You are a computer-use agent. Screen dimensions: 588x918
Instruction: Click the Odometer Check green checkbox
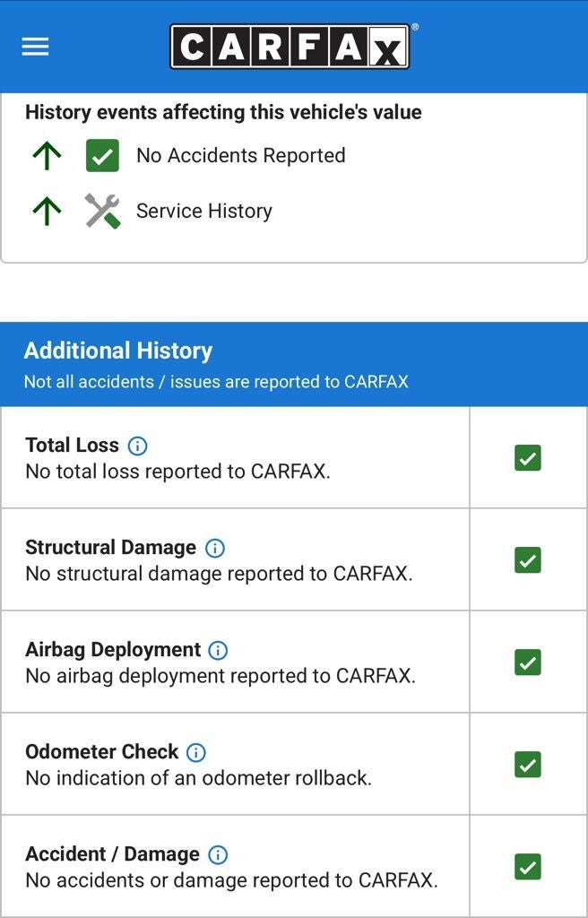click(x=528, y=765)
